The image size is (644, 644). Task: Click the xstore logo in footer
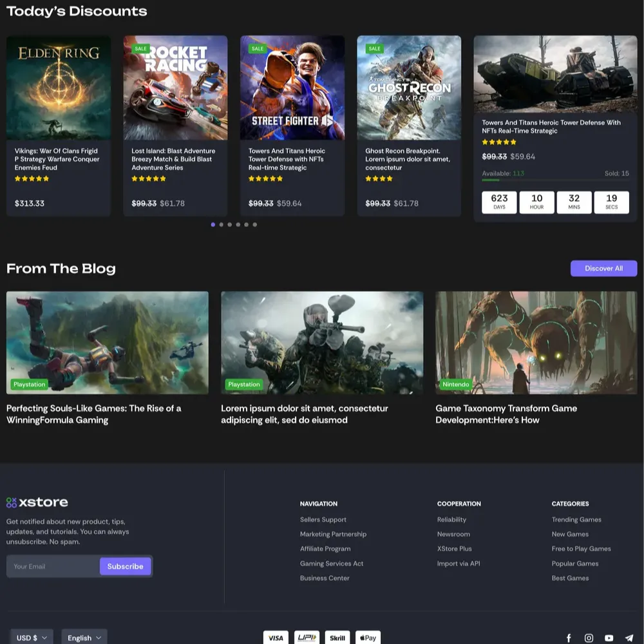click(x=37, y=502)
